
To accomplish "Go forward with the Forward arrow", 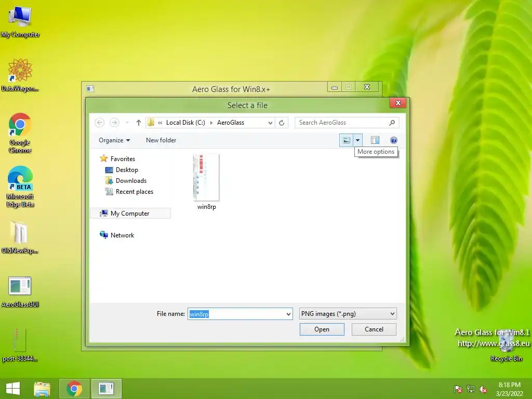I will tap(114, 123).
